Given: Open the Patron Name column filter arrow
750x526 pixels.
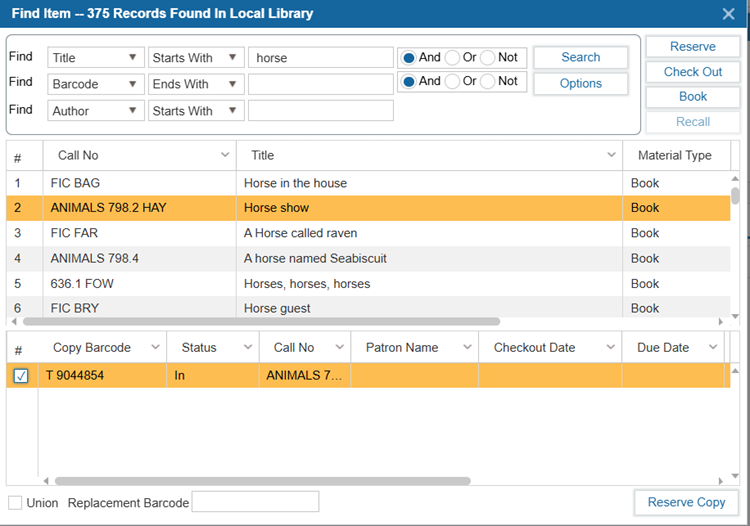Looking at the screenshot, I should point(466,347).
